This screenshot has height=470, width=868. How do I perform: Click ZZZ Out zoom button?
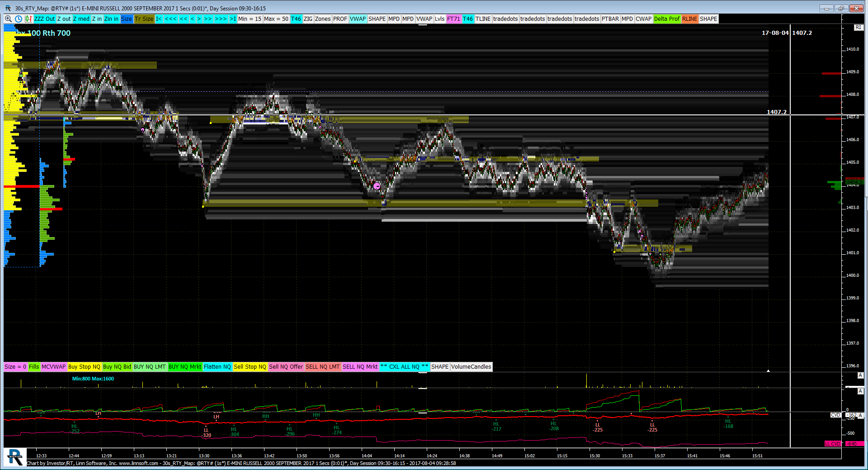(44, 19)
